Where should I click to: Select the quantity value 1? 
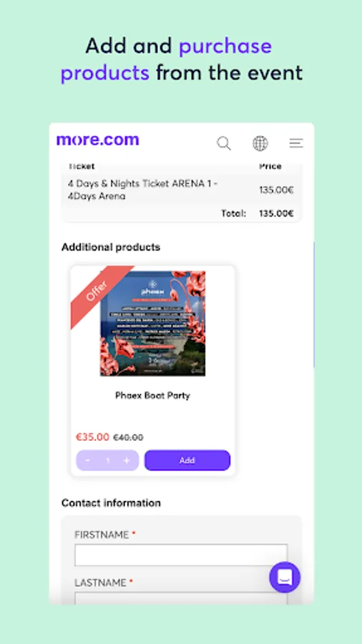point(107,460)
